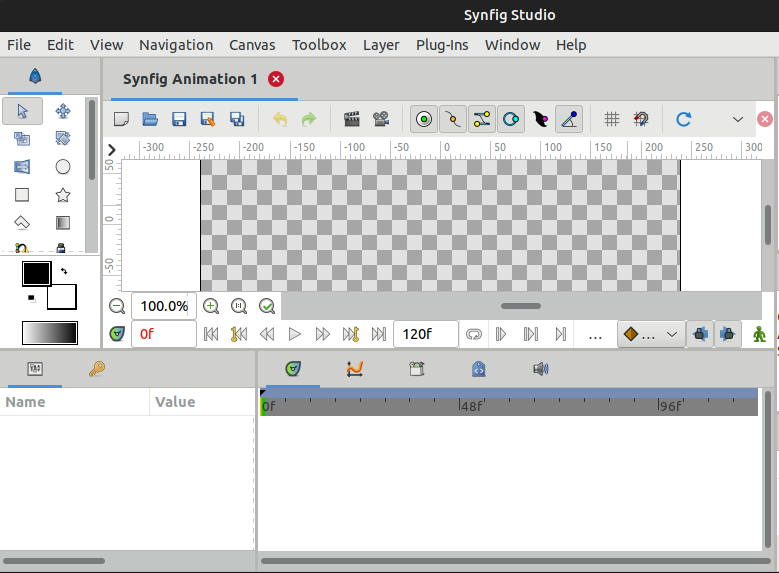Open the Plug-Ins menu

click(x=442, y=45)
